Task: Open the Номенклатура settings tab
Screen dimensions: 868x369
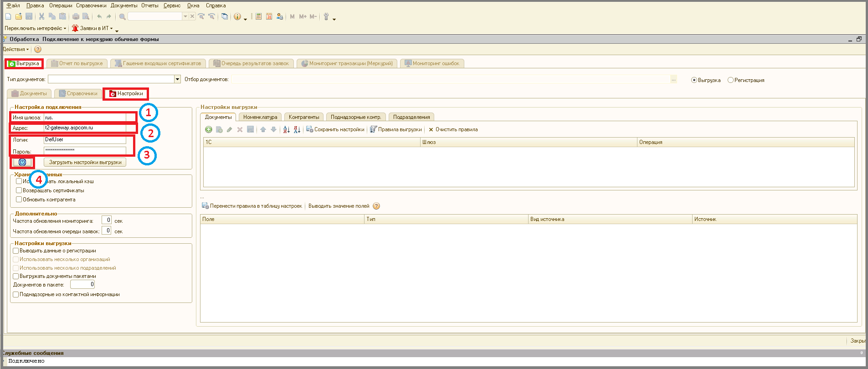Action: (x=260, y=117)
